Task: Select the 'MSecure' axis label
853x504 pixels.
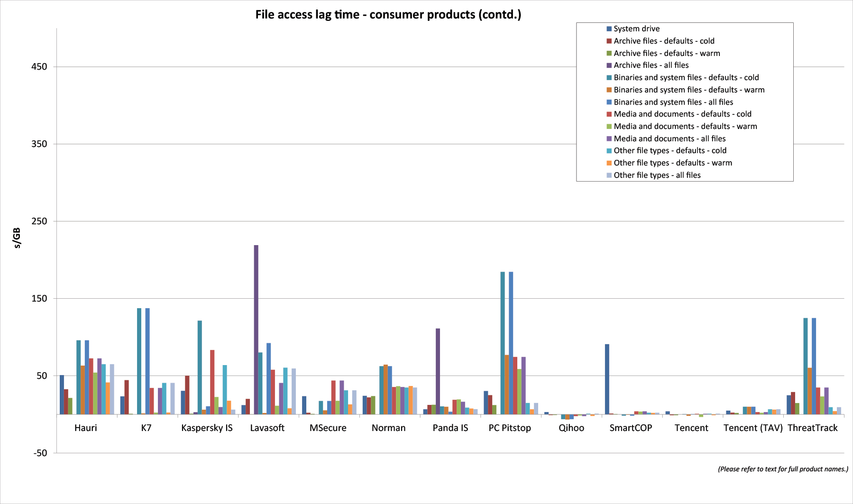Action: (328, 428)
